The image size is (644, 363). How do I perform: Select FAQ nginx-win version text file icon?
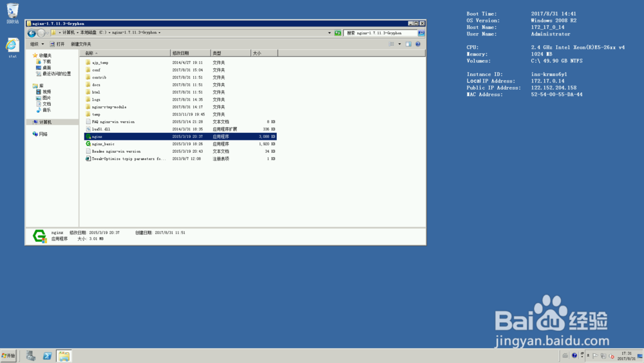tap(88, 122)
